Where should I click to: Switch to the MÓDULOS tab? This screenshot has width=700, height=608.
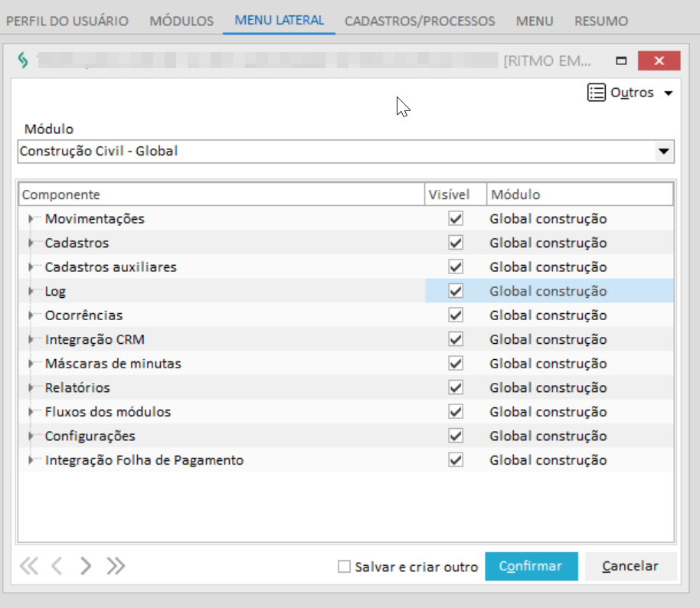click(x=182, y=21)
